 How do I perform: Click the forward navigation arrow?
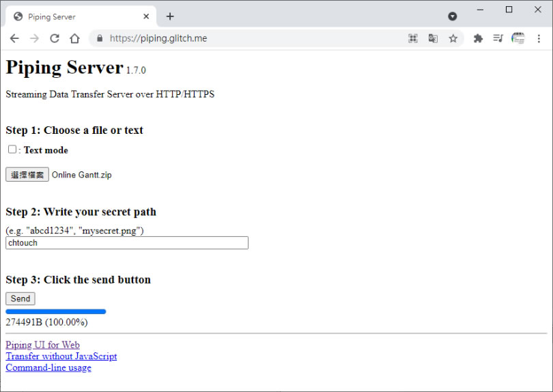tap(34, 38)
